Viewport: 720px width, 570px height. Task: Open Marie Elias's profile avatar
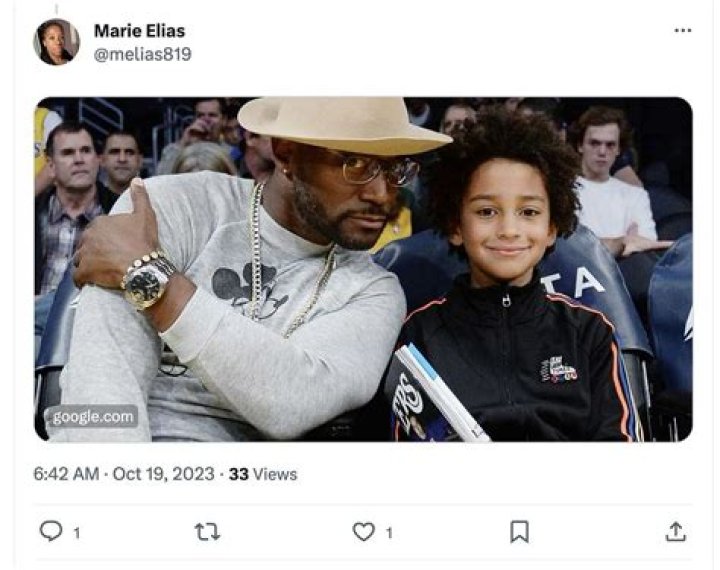(56, 42)
